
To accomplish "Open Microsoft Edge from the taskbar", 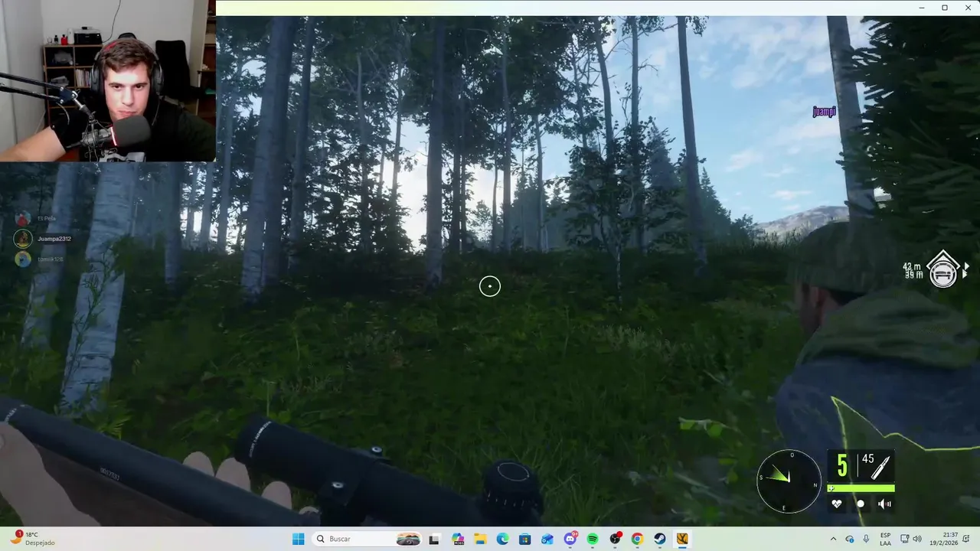I will [502, 539].
